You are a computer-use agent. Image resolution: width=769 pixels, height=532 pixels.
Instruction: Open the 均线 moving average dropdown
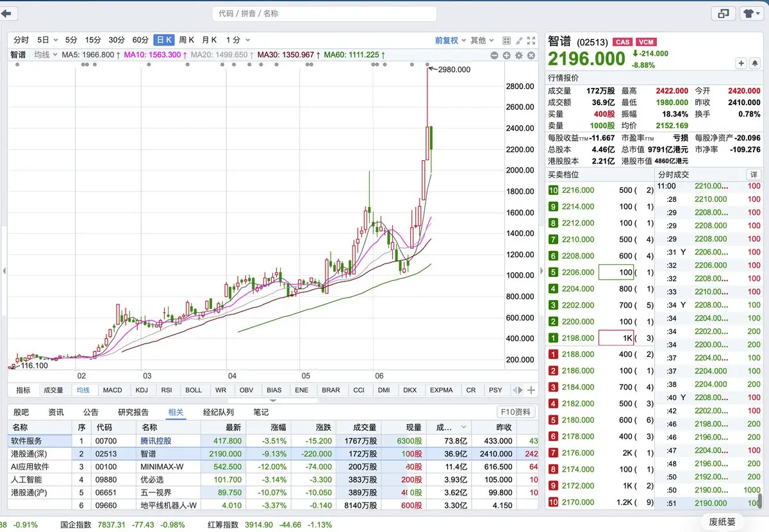coord(46,55)
